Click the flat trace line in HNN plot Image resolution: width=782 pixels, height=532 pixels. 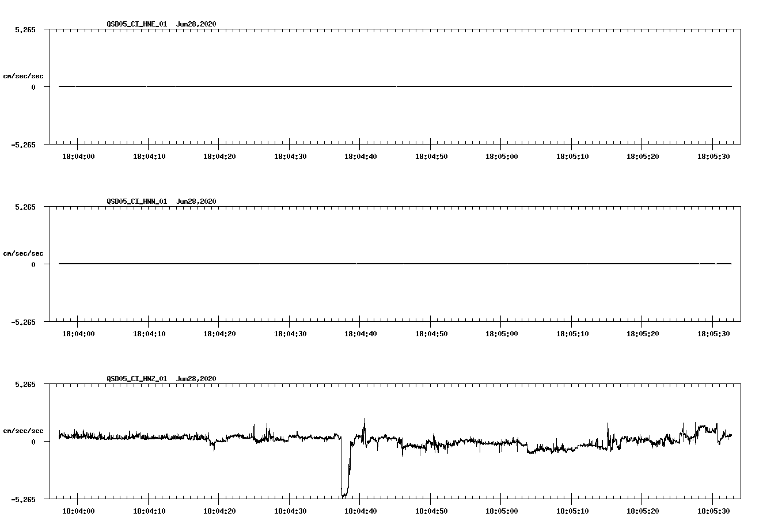point(395,264)
